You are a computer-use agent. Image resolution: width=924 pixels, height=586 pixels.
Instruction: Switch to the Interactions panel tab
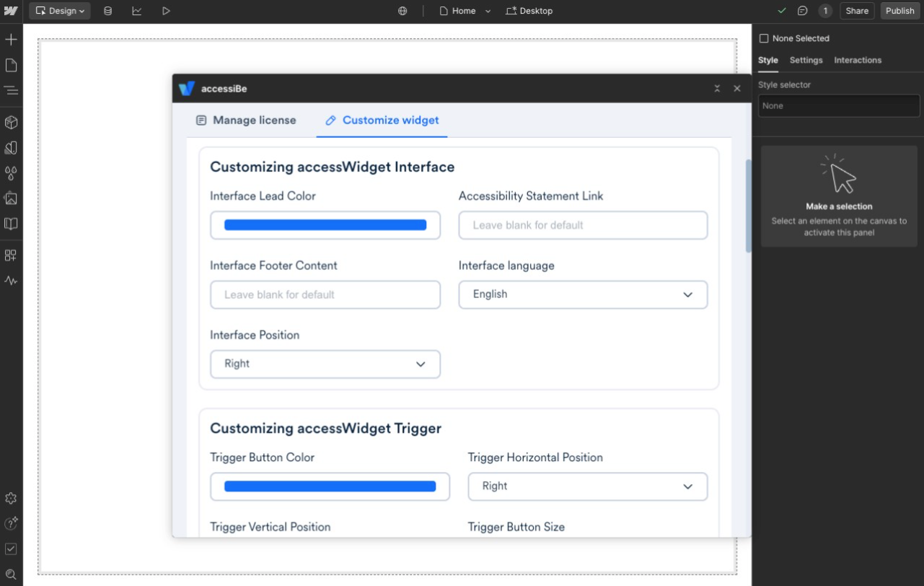[x=858, y=60]
